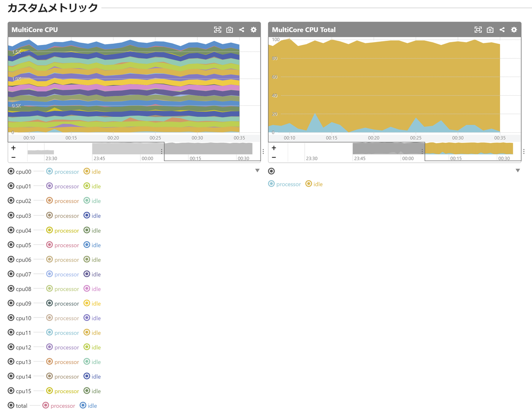The width and height of the screenshot is (532, 414).
Task: Hide idle series in MultiCore CPU Total legend
Action: (x=314, y=184)
